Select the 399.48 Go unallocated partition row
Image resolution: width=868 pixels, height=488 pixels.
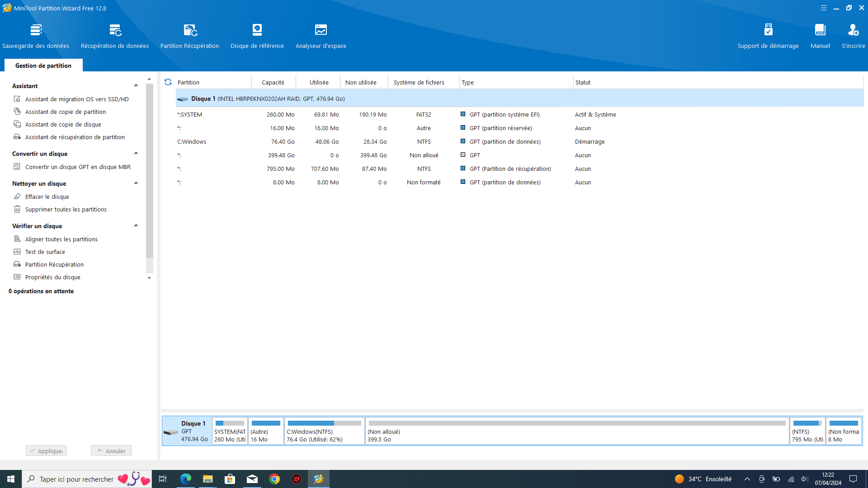tap(519, 155)
